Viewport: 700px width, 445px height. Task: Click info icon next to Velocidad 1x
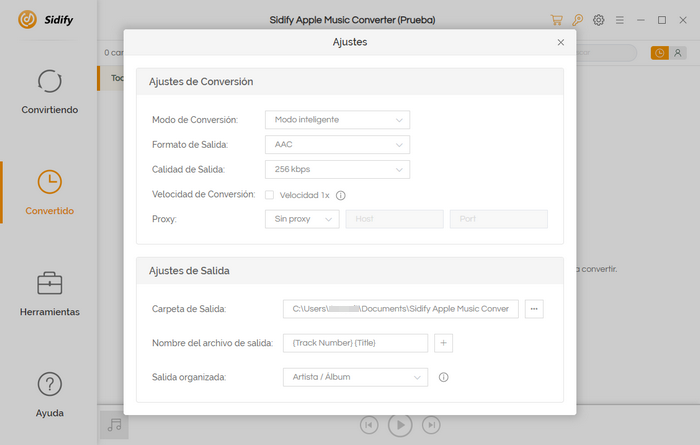pyautogui.click(x=341, y=195)
